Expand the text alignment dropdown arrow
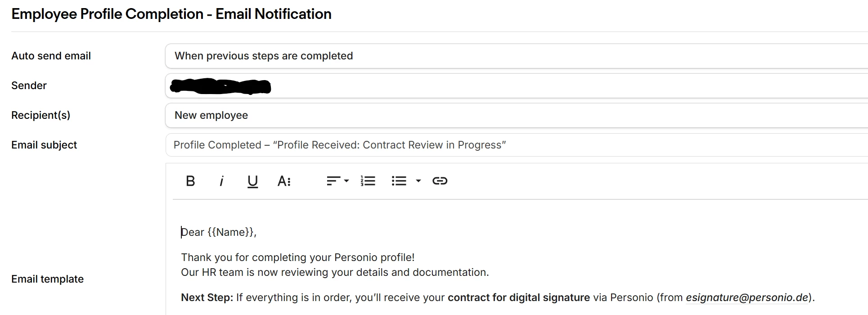The width and height of the screenshot is (868, 315). (x=346, y=181)
